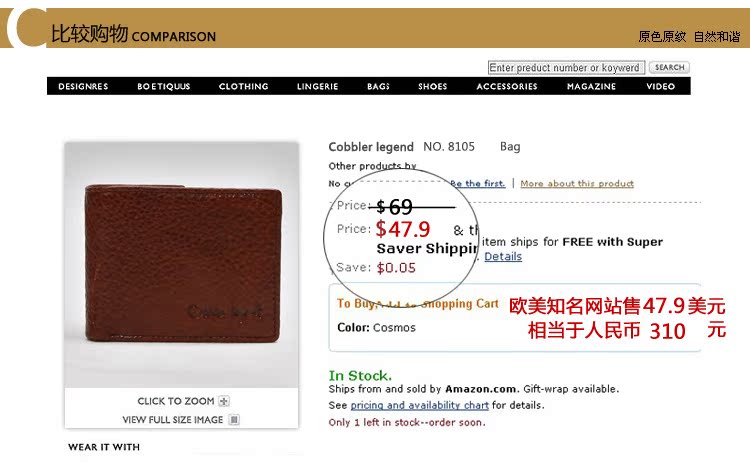Click the full size image icon

234,419
